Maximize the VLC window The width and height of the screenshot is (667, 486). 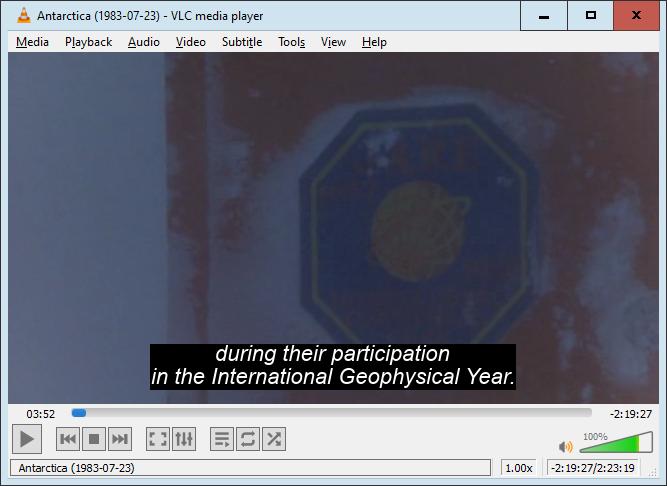[x=590, y=16]
